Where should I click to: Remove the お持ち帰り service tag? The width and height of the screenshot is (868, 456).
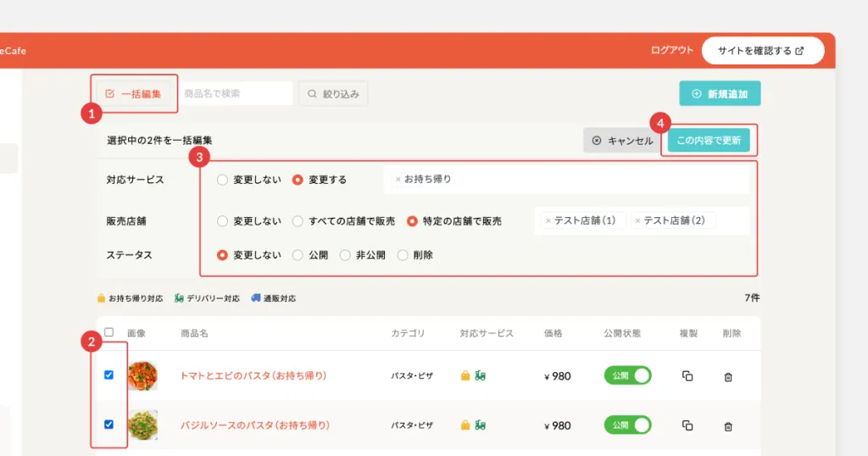398,180
